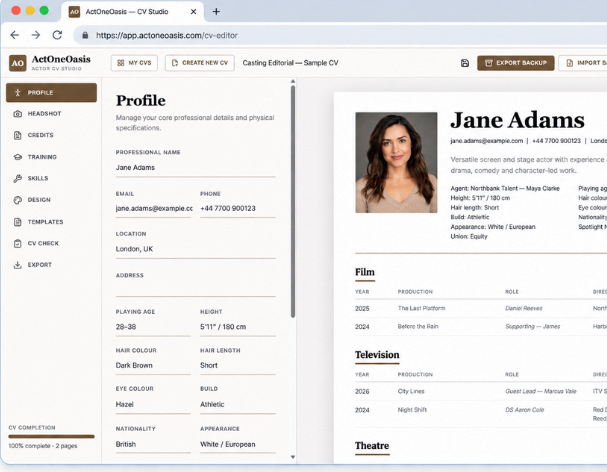Screen dimensions: 607x472
Task: Click the CV completion progress bar
Action: point(51,436)
